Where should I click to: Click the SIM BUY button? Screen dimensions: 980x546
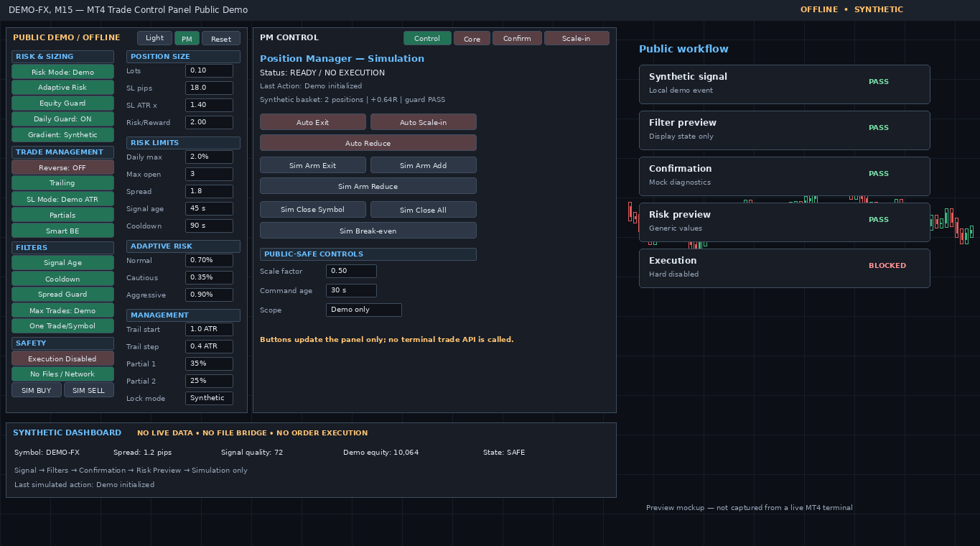coord(37,390)
